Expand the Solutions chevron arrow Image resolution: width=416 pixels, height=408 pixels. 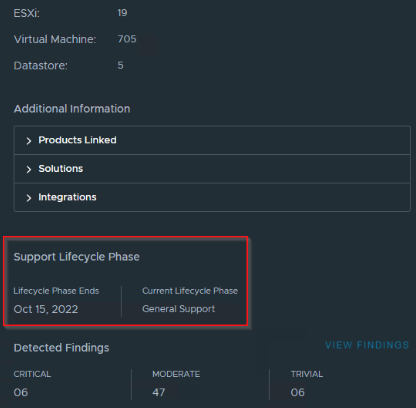pos(29,169)
